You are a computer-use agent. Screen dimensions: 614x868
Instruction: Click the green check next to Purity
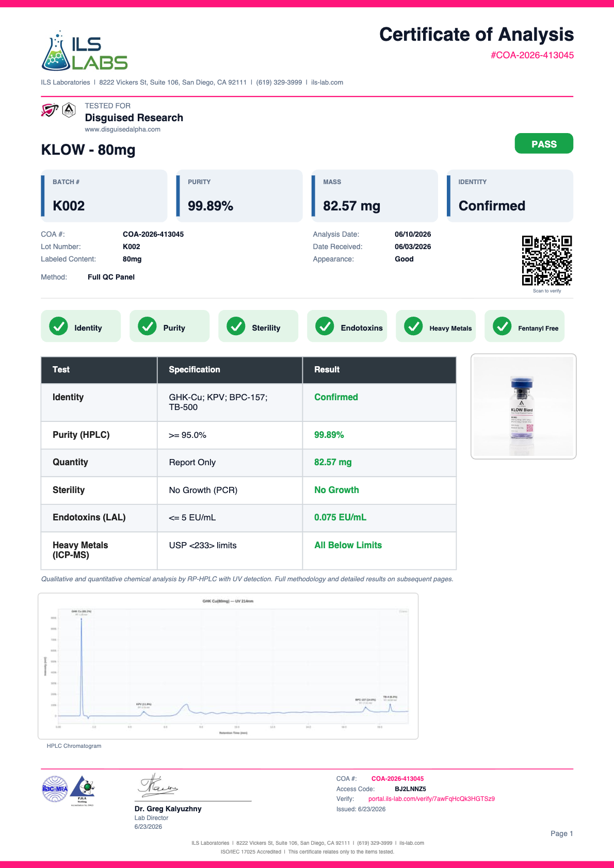[x=147, y=326]
